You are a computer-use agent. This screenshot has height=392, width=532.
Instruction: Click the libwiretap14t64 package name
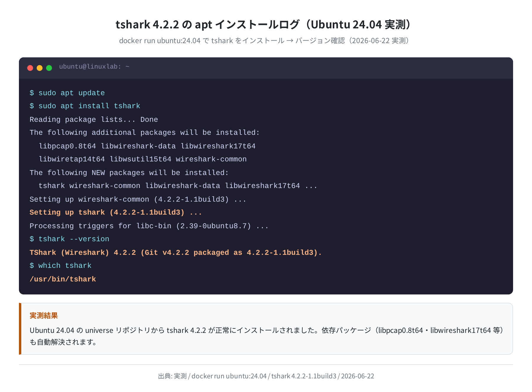click(72, 159)
